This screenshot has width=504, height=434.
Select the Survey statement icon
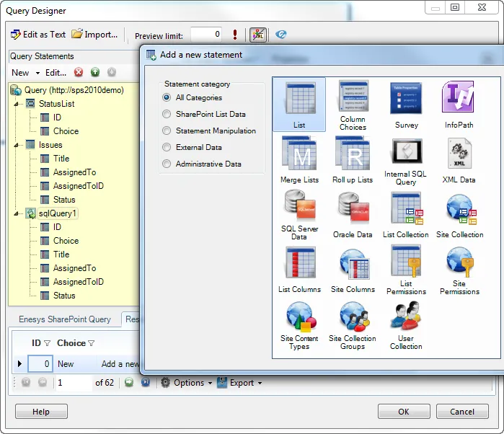406,99
